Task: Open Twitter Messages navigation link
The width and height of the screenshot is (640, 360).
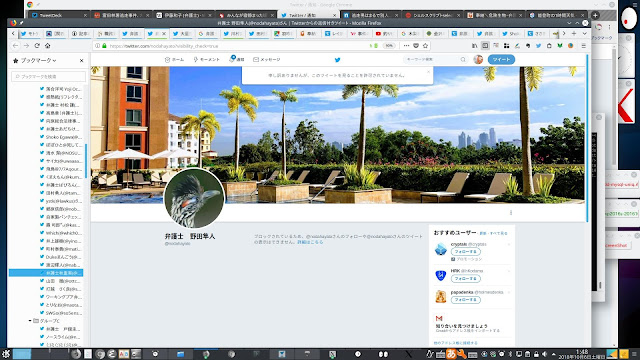Action: (267, 60)
